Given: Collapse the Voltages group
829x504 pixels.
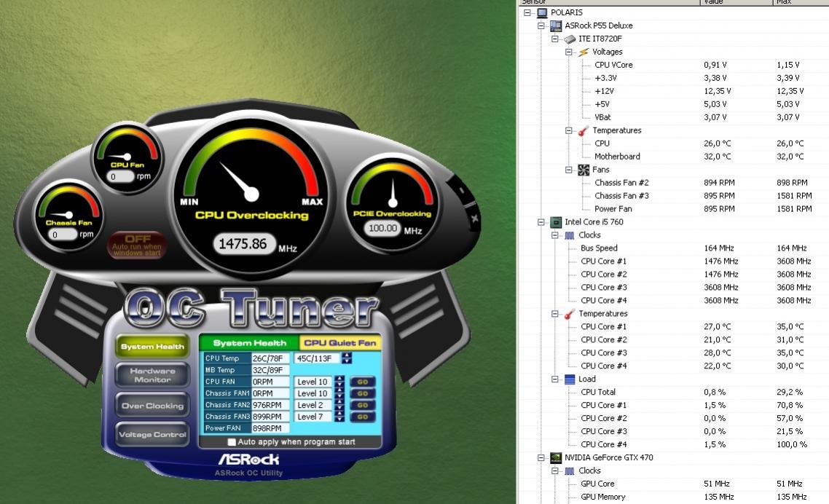Looking at the screenshot, I should [568, 52].
